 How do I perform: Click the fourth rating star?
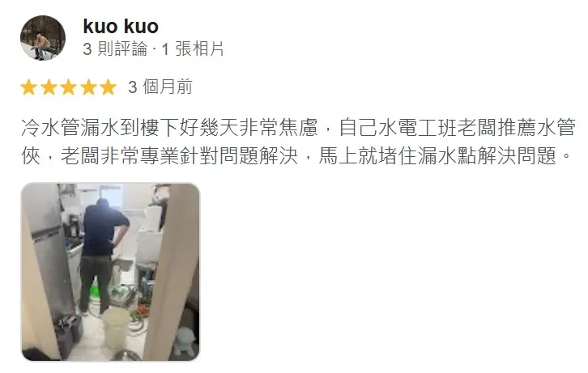click(x=88, y=87)
